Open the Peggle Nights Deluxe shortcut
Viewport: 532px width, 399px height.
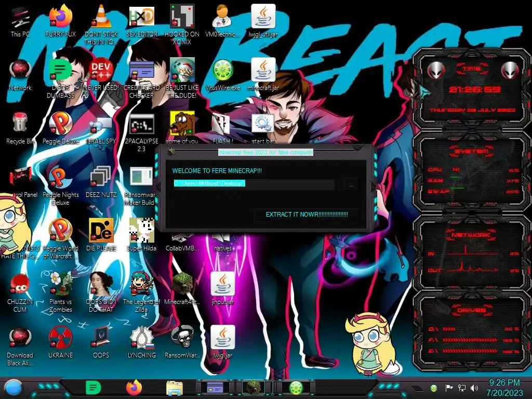click(x=60, y=186)
